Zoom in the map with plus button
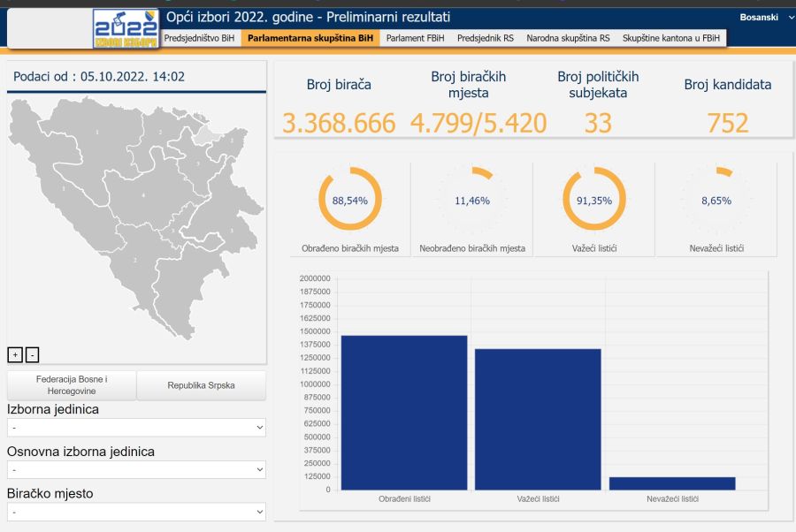Screen dimensions: 796x532 (x=14, y=354)
